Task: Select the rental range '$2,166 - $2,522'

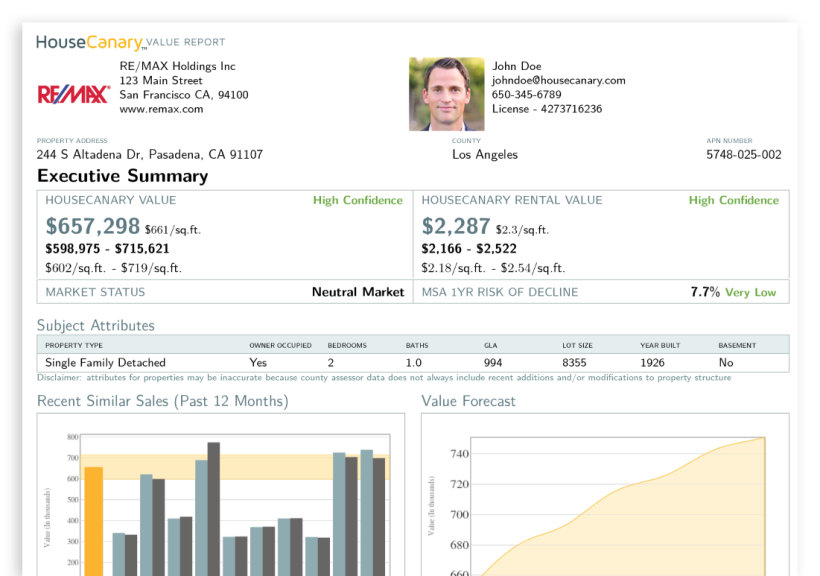Action: [x=469, y=249]
